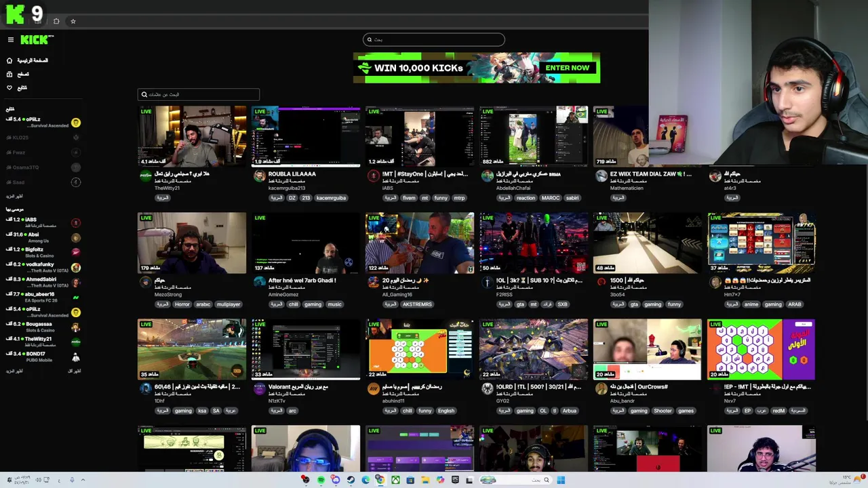Open Epic Games launcher from taskbar
This screenshot has height=488, width=868.
(x=455, y=480)
